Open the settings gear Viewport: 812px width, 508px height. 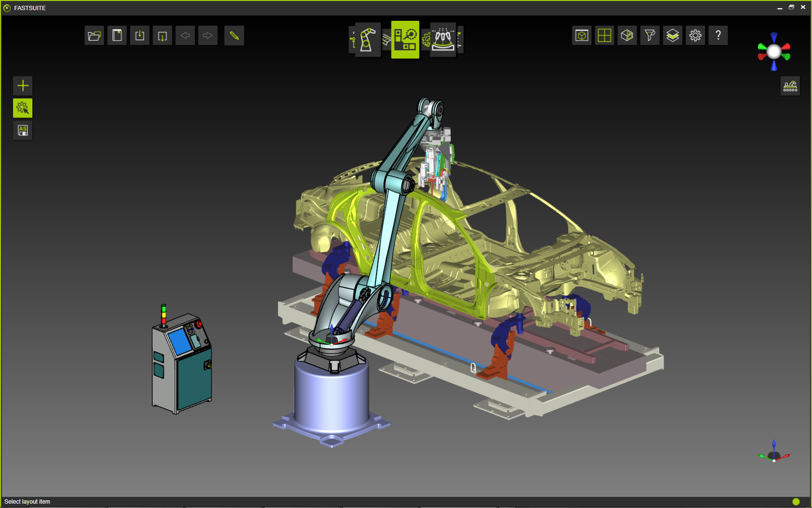[696, 36]
